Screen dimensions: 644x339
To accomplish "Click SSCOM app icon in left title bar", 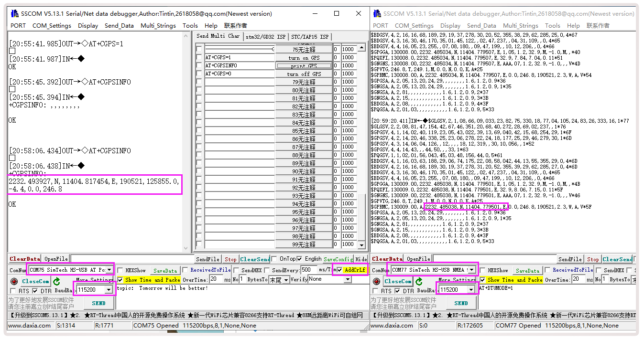I will pos(15,13).
